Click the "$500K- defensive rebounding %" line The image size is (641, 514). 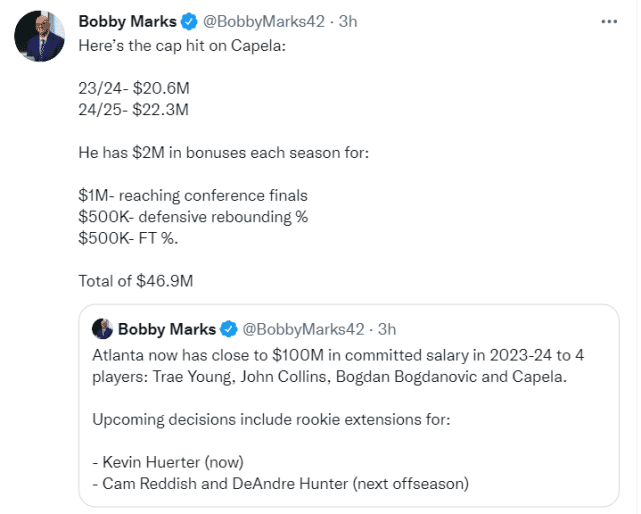pyautogui.click(x=191, y=216)
